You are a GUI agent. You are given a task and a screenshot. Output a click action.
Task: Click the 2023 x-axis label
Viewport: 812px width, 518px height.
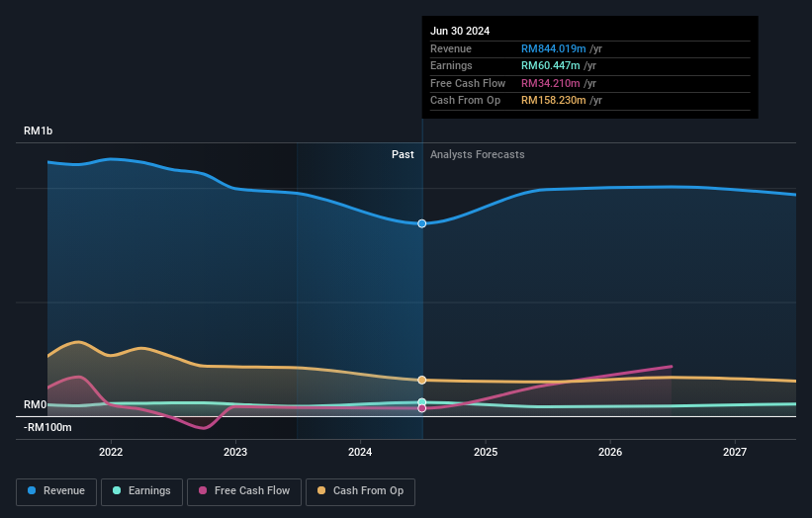pos(235,452)
